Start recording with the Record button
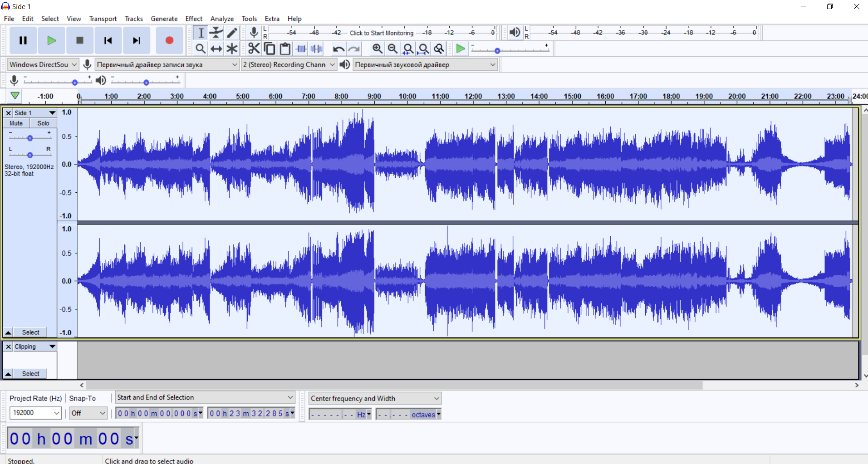 169,40
